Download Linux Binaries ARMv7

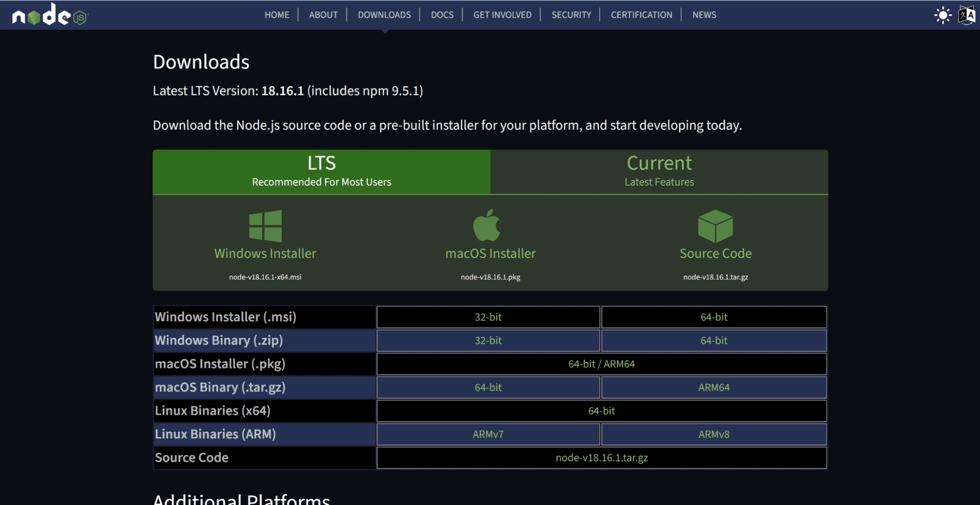[488, 434]
